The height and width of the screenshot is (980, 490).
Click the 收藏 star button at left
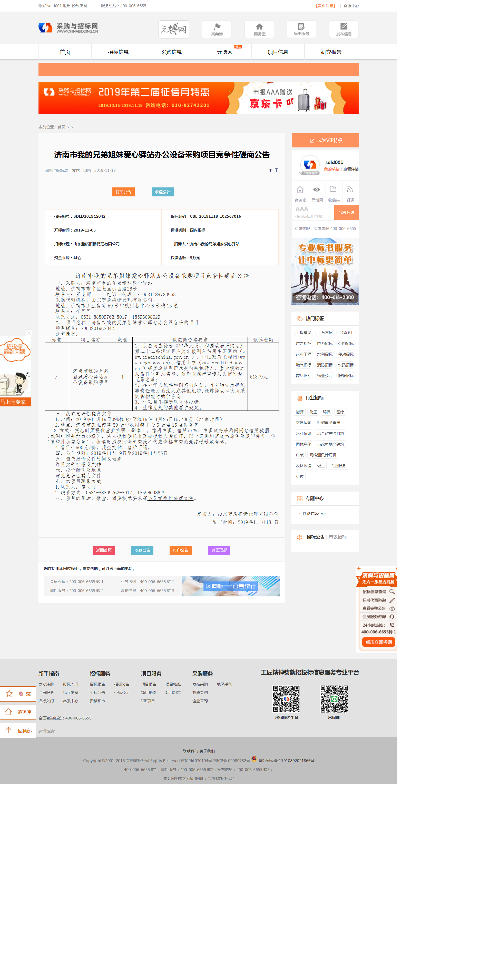(18, 694)
